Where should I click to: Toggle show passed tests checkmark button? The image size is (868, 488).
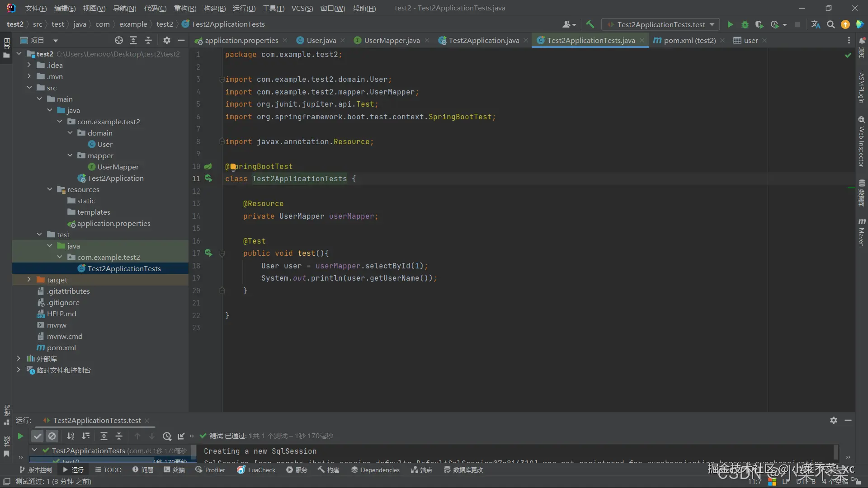tap(38, 436)
